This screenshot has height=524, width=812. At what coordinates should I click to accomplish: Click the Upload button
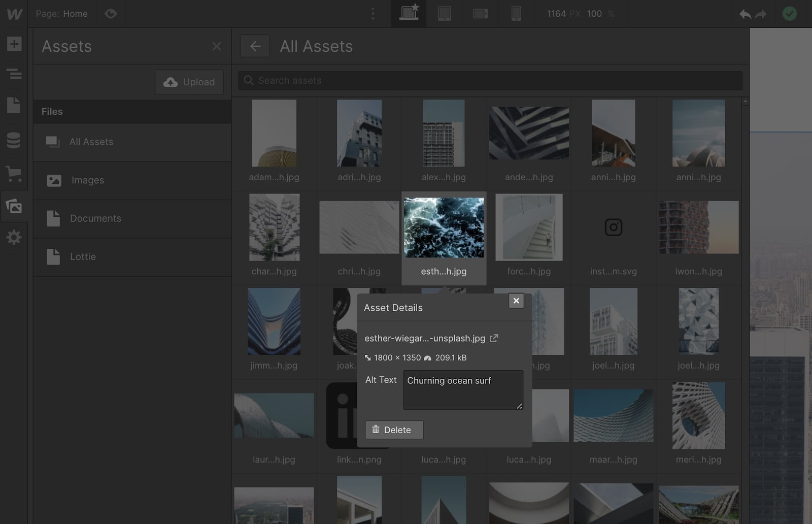(x=188, y=82)
